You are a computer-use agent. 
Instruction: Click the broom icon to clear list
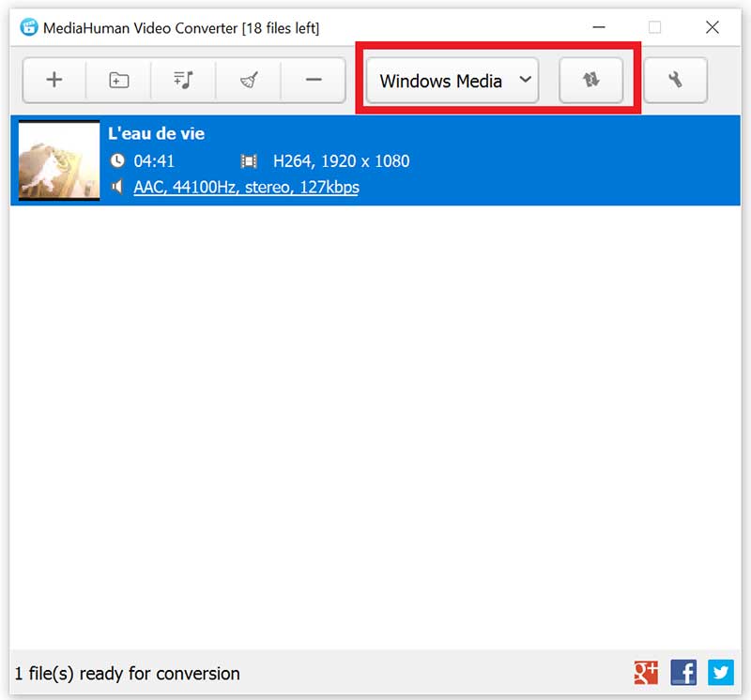click(x=248, y=81)
